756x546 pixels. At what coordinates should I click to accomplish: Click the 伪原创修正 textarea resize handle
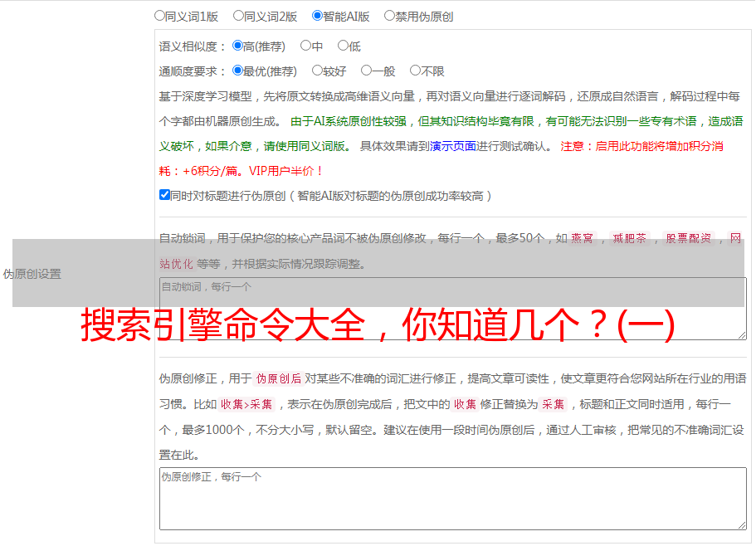(742, 524)
